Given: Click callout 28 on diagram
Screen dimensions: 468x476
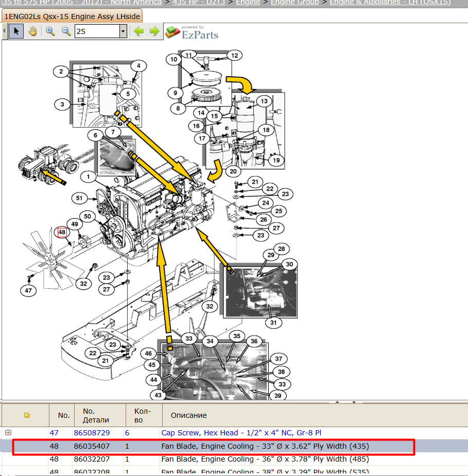Looking at the screenshot, I should (282, 249).
